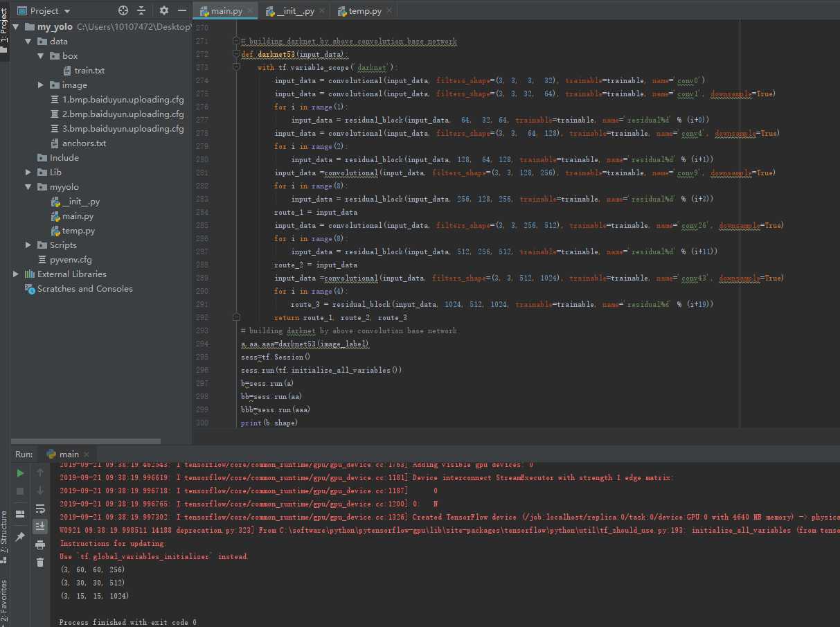
Task: Click 'sess=tf.Session()' code on line 295
Action: pyautogui.click(x=276, y=357)
